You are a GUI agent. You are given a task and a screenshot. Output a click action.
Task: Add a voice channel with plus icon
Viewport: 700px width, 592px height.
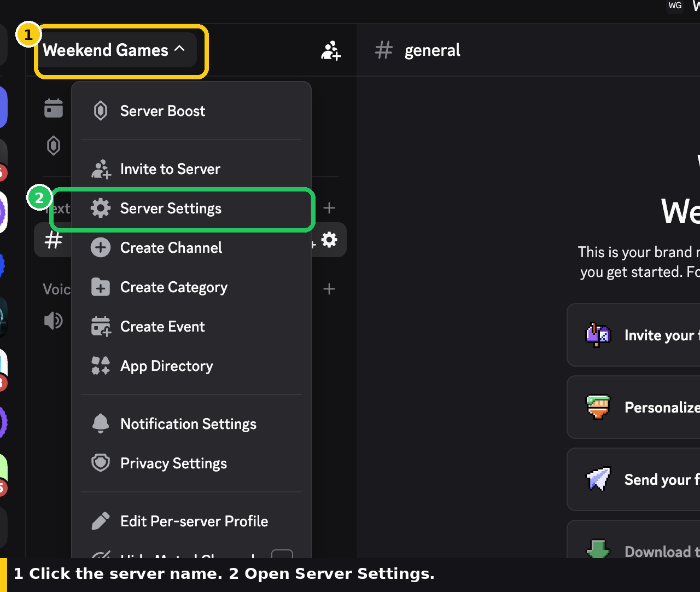[329, 289]
